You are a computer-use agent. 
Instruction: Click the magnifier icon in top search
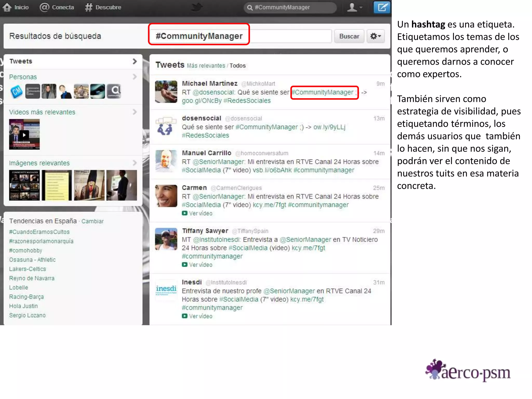point(250,8)
